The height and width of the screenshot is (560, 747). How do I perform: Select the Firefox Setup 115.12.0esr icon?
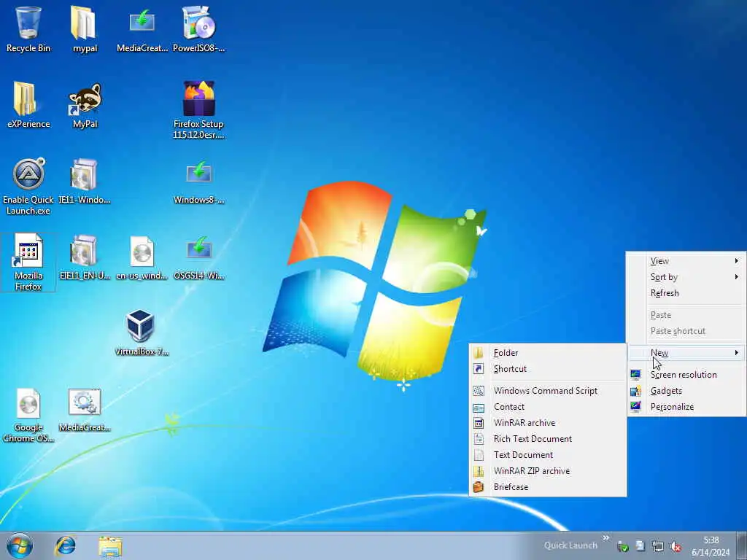tap(198, 109)
